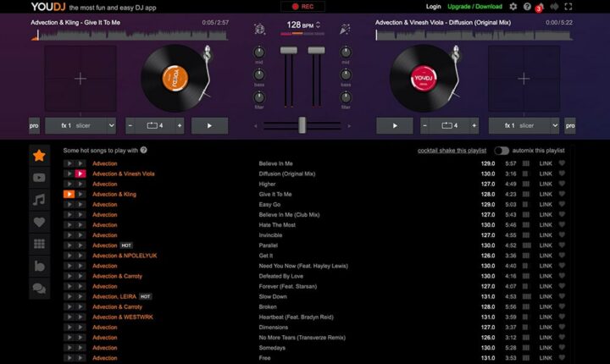Screen dimensions: 610x364
Task: Open the left deck fx 1 slicer dropdown
Action: click(x=81, y=125)
